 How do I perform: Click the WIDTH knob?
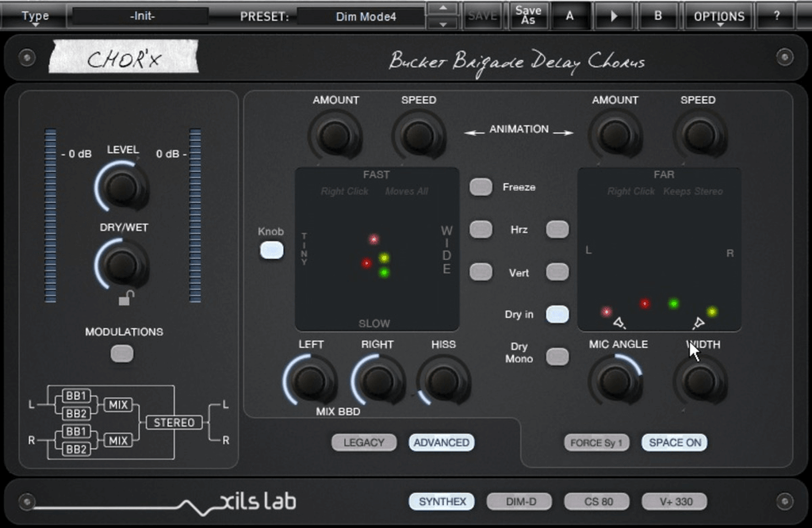tap(700, 381)
